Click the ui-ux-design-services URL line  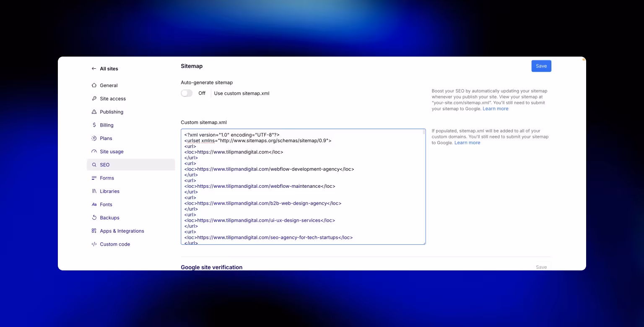[x=260, y=220]
